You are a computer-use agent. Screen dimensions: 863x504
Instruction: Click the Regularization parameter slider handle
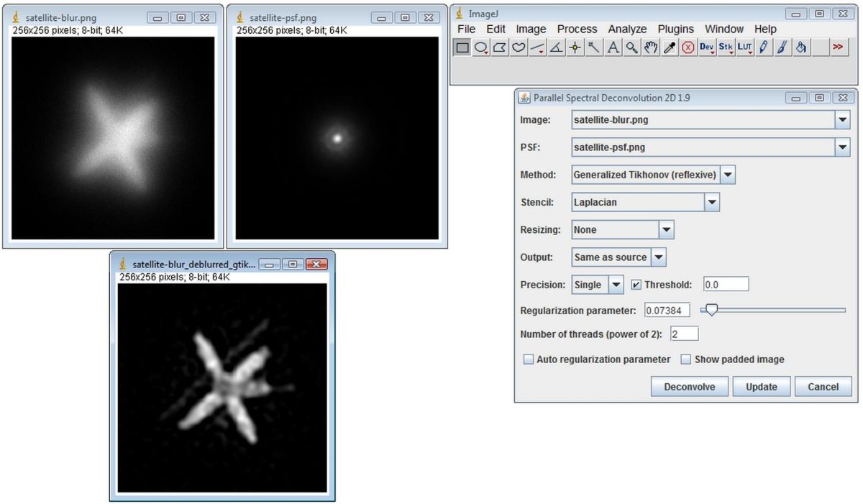(x=711, y=310)
